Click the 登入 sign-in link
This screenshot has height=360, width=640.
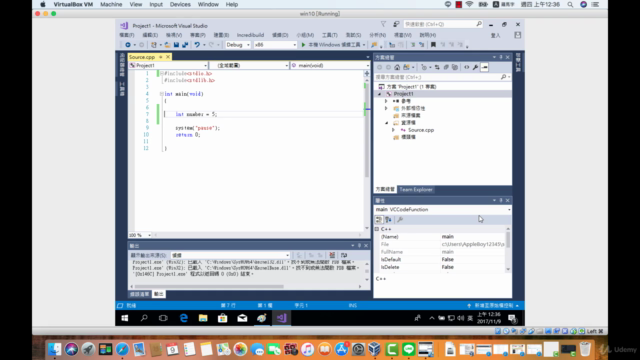pyautogui.click(x=495, y=35)
